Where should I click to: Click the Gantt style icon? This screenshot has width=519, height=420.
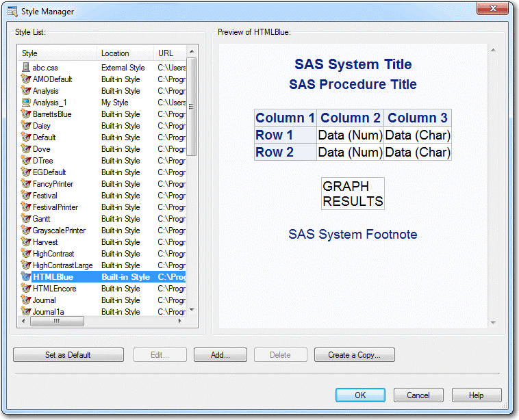tap(26, 219)
